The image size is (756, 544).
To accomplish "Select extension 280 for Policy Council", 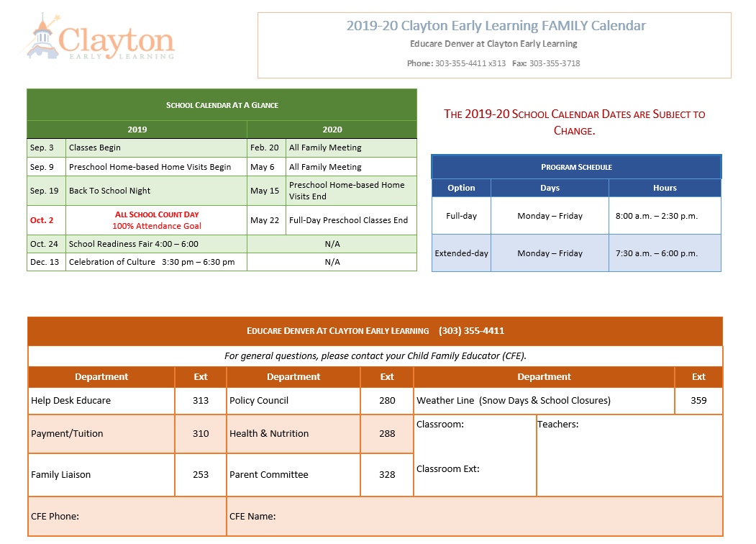I will (x=387, y=400).
